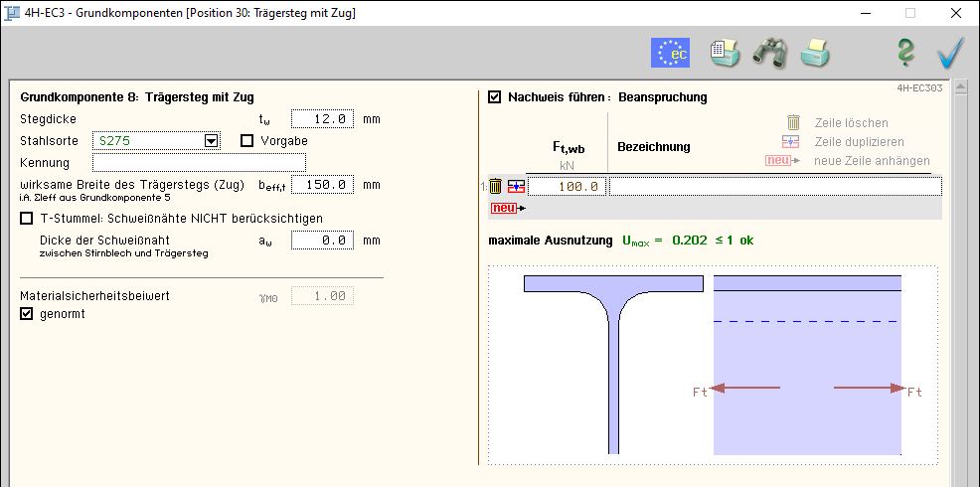
Task: Confirm dialog with the blue checkmark
Action: tap(950, 52)
